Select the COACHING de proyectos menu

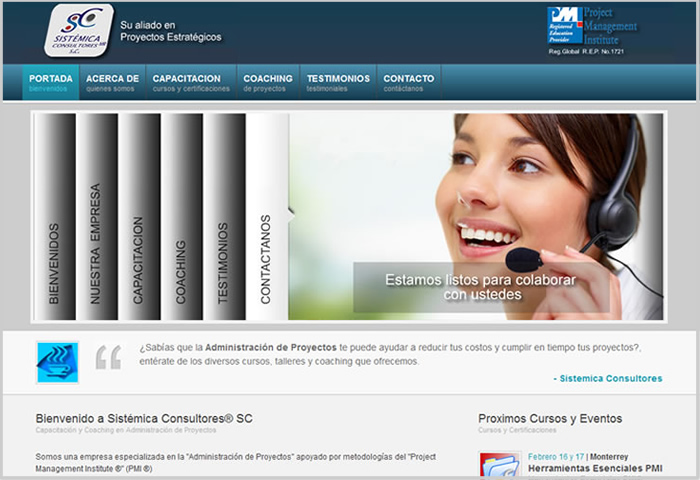pos(267,82)
